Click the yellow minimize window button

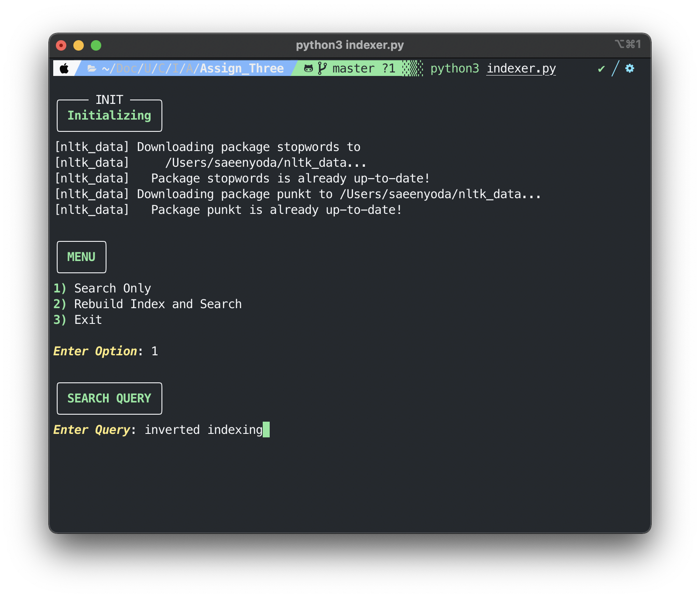(79, 45)
